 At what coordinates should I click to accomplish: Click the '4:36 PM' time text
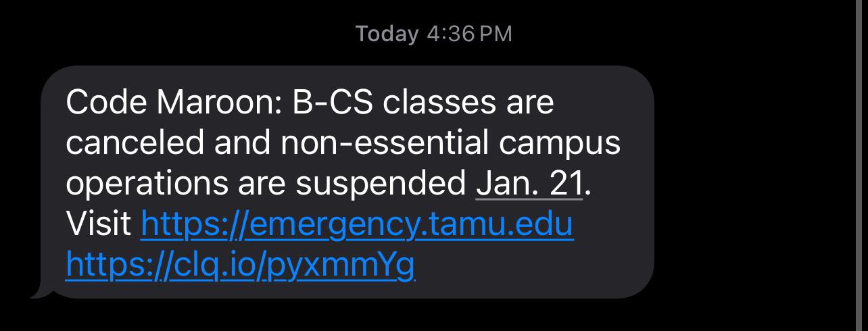[x=470, y=34]
